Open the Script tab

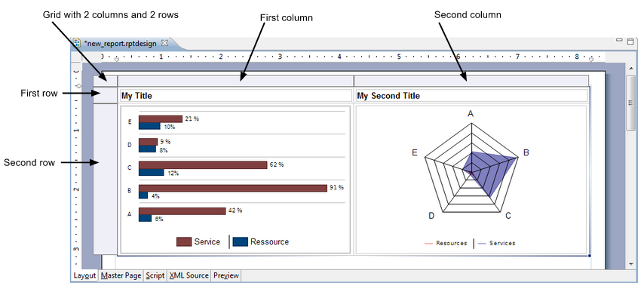point(155,275)
